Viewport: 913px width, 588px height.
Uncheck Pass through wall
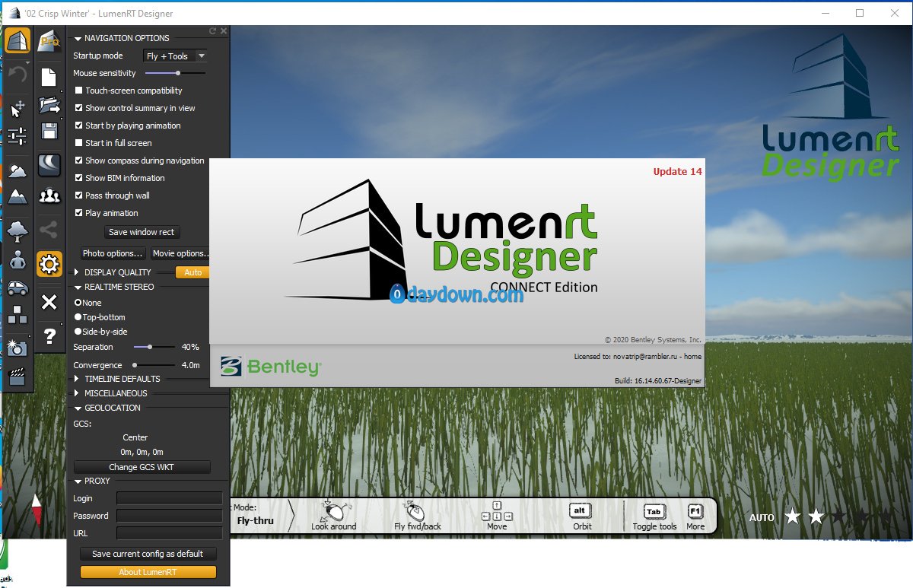point(78,195)
